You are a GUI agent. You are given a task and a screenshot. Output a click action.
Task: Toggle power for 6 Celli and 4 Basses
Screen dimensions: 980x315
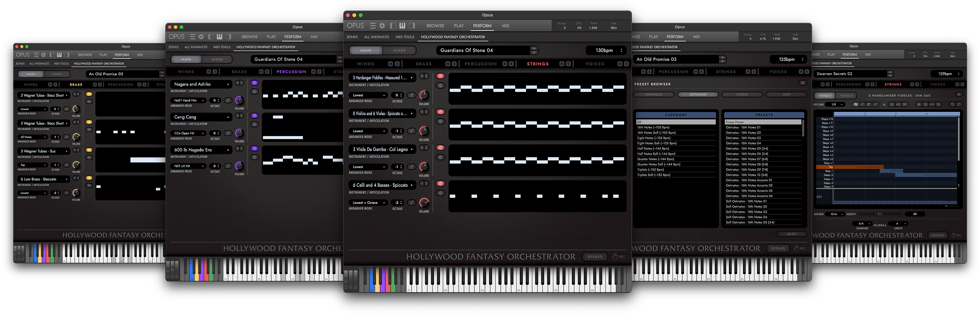point(440,184)
